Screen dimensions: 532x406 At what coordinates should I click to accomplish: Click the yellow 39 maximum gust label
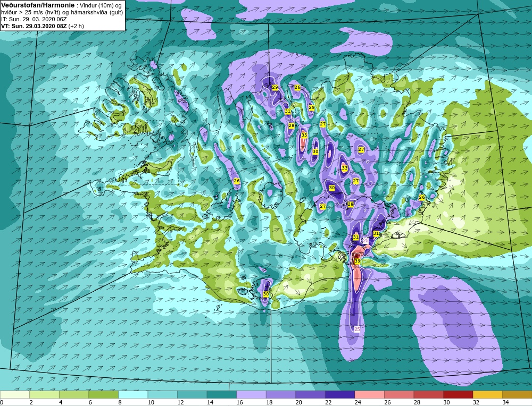point(358,261)
